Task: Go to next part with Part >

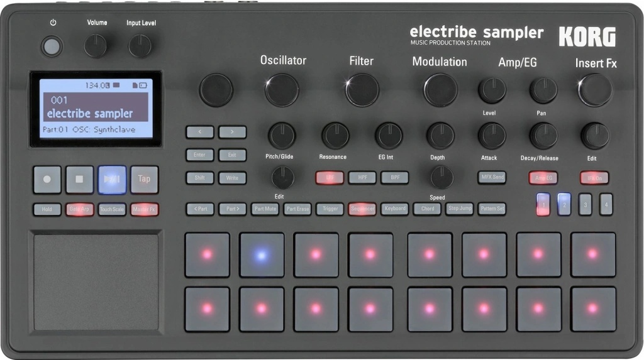Action: [x=233, y=209]
